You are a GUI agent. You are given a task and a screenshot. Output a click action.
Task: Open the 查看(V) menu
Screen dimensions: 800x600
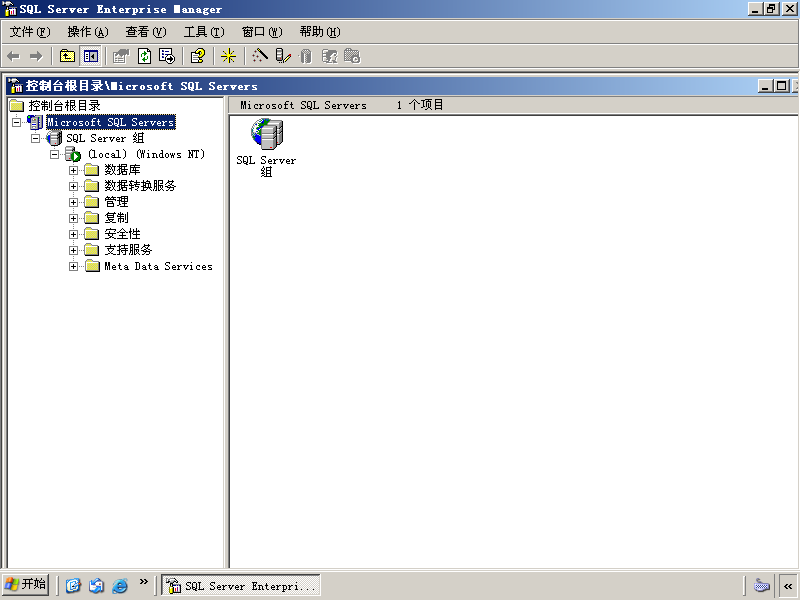146,32
